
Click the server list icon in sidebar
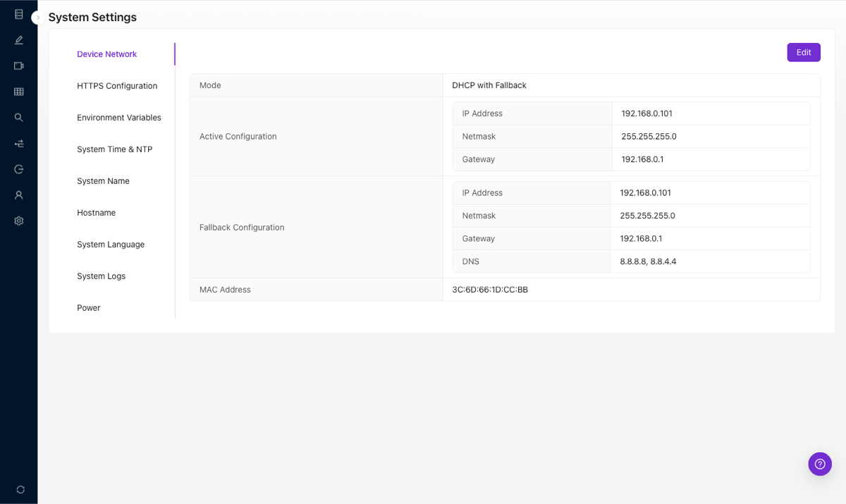pyautogui.click(x=19, y=14)
